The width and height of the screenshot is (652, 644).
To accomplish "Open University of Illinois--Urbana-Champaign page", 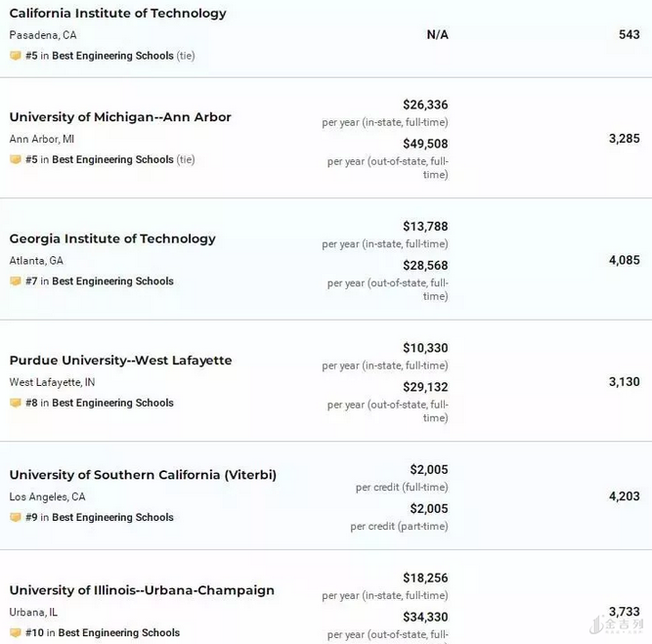I will pyautogui.click(x=142, y=590).
